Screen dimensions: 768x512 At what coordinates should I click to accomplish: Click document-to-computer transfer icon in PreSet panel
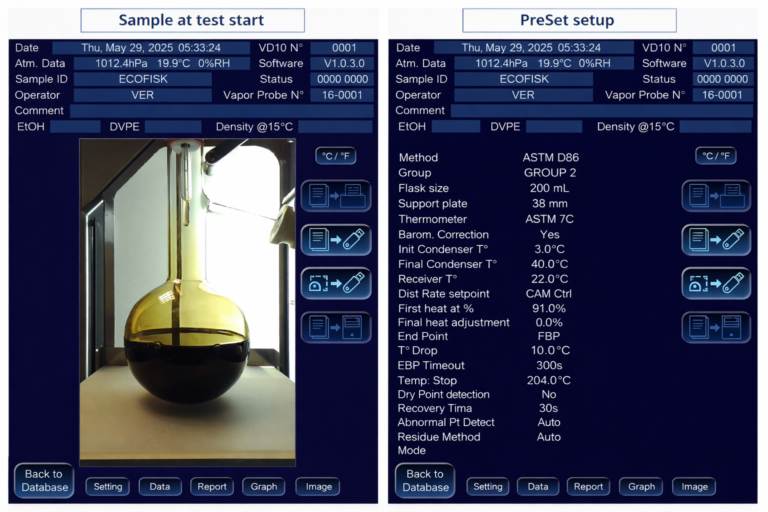[716, 327]
